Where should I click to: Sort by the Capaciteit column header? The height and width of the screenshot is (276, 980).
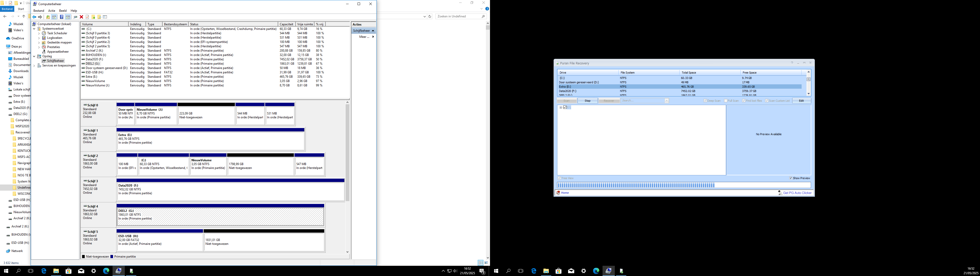(286, 24)
